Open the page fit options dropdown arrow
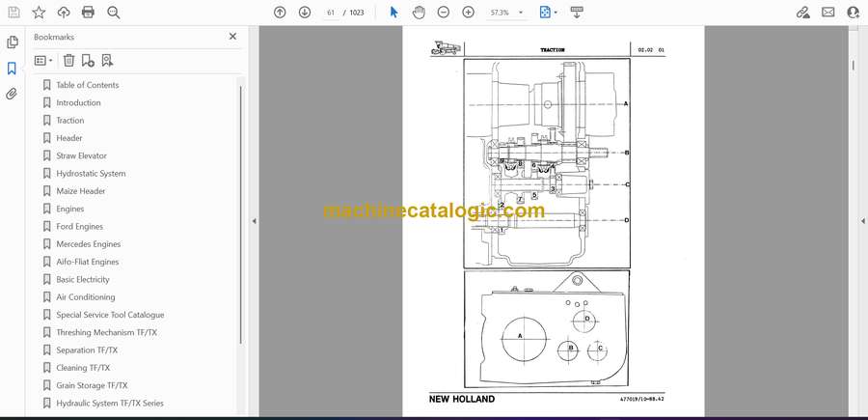This screenshot has width=868, height=420. 556,13
